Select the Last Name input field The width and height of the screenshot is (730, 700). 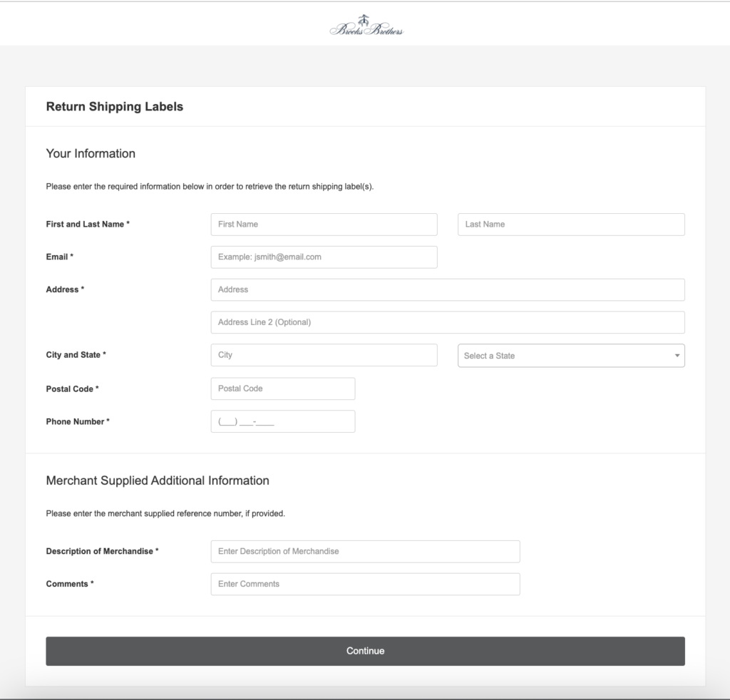point(570,224)
